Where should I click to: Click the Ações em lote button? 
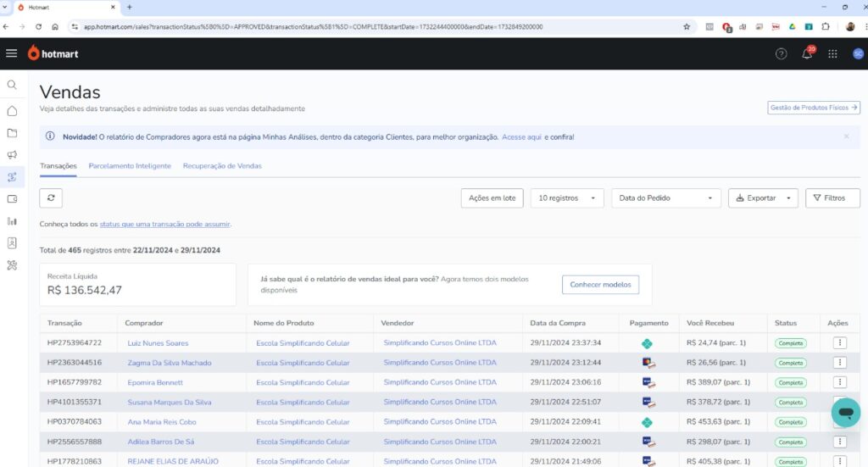(x=492, y=197)
